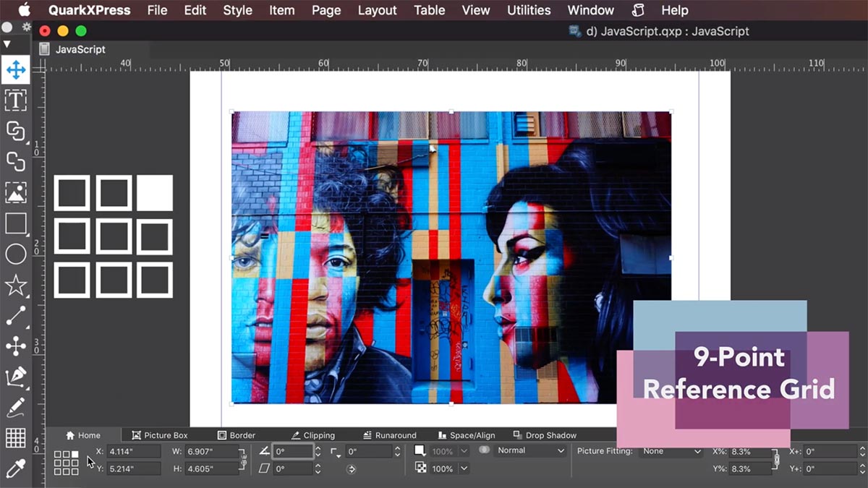This screenshot has width=868, height=488.
Task: Select the Text Content tool
Action: [x=16, y=100]
